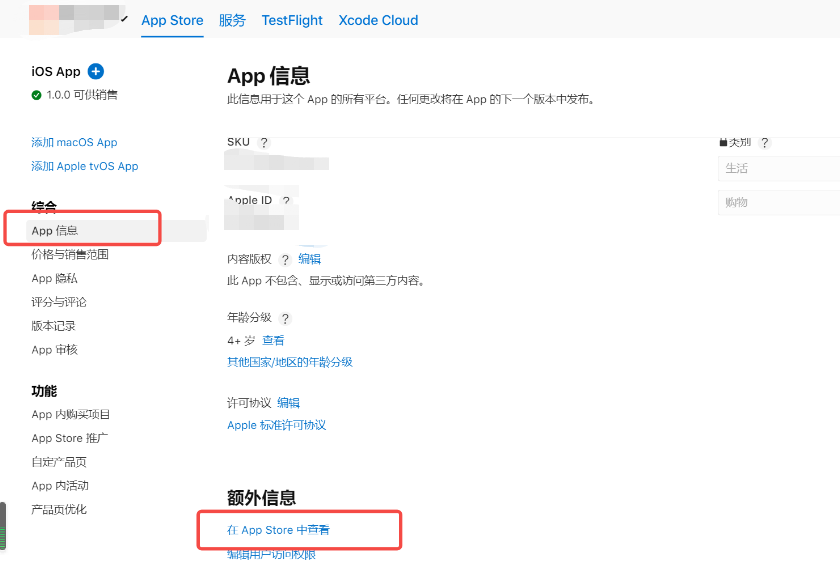Switch to the TestFlight tab
Screen dimensions: 840x580
click(292, 20)
